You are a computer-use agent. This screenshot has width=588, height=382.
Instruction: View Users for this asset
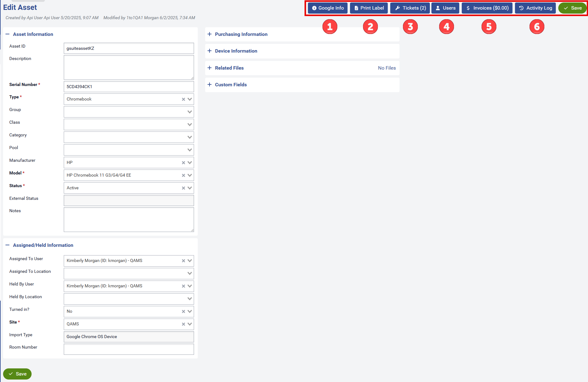[x=446, y=8]
